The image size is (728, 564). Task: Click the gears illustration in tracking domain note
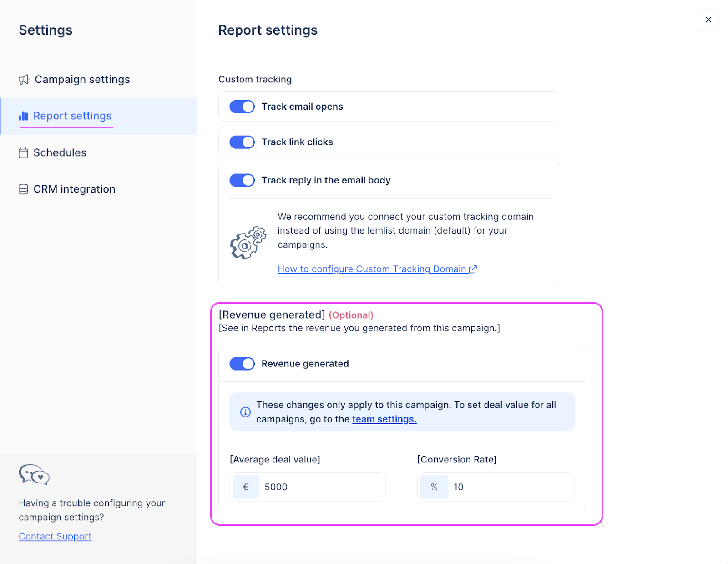(248, 243)
